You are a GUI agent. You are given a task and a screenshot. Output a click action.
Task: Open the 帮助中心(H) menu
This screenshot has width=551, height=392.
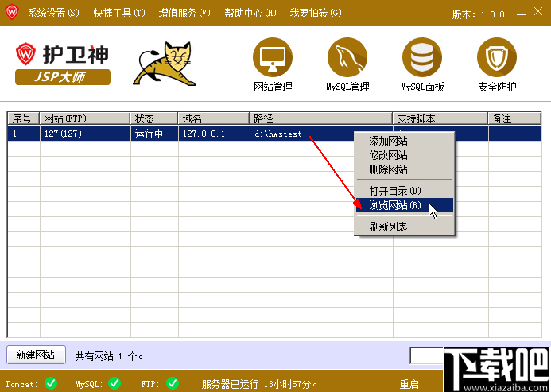point(250,13)
